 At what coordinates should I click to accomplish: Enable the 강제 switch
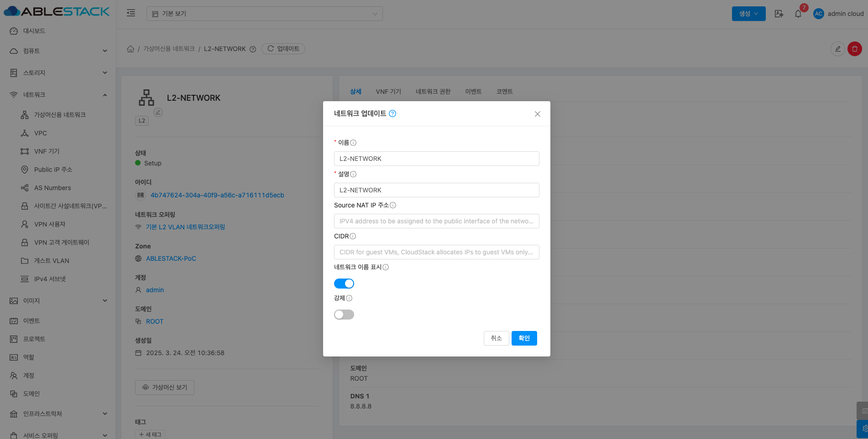point(344,315)
